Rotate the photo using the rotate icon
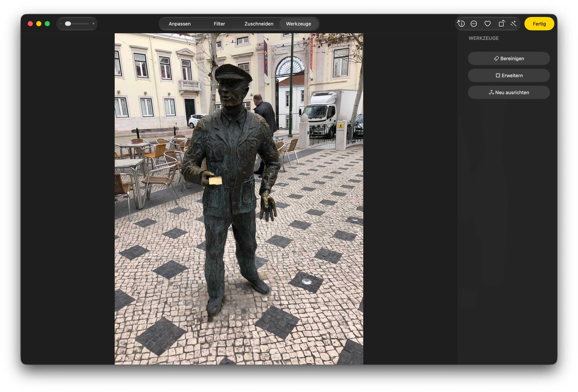This screenshot has height=392, width=578. tap(501, 24)
